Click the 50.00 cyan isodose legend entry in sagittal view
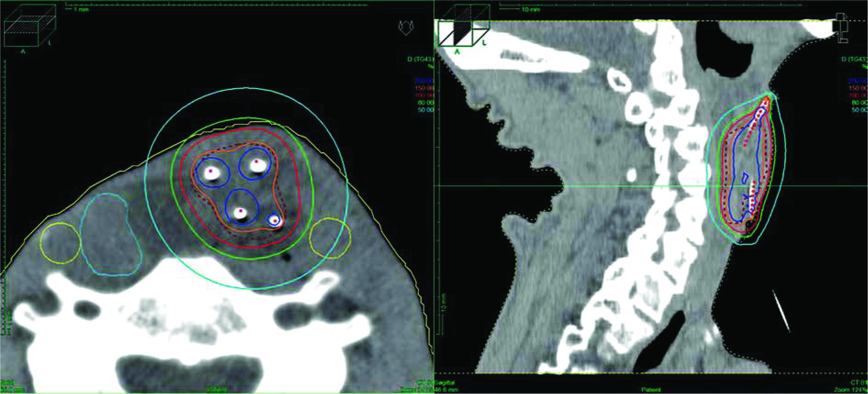This screenshot has height=394, width=868. (857, 110)
